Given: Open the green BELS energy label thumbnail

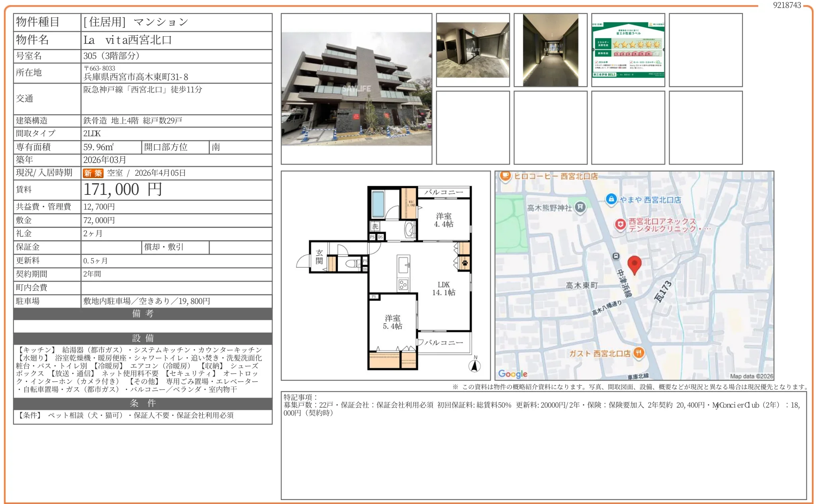Looking at the screenshot, I should (x=628, y=50).
